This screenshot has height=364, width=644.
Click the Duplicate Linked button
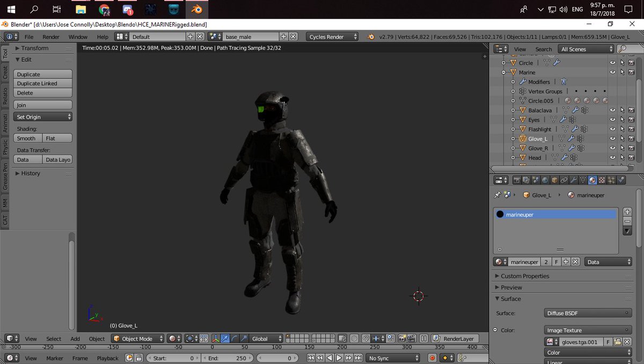[x=42, y=84]
